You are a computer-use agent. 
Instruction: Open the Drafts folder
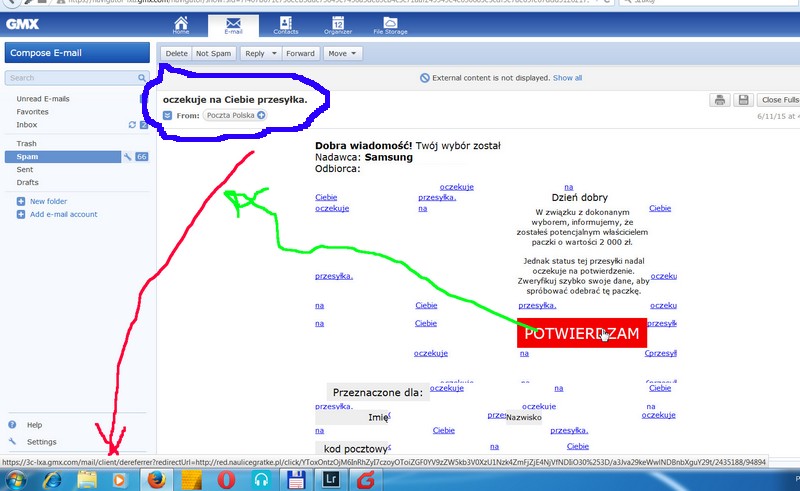[28, 182]
